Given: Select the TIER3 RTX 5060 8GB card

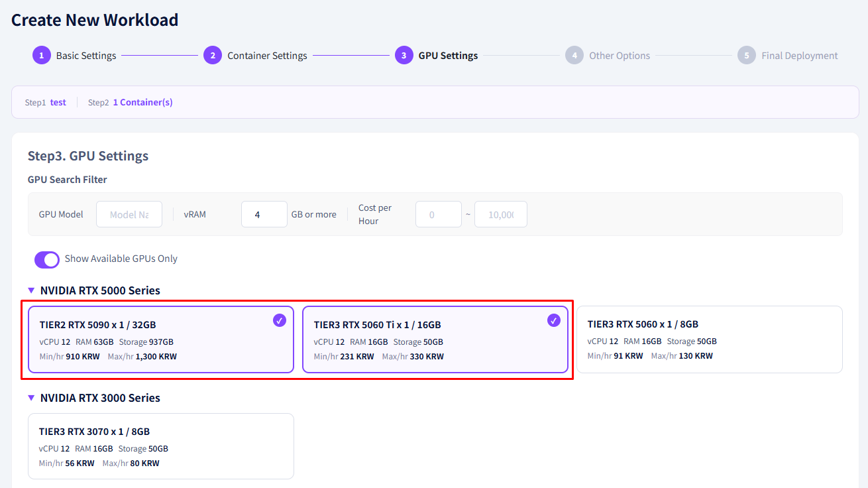Looking at the screenshot, I should point(710,339).
